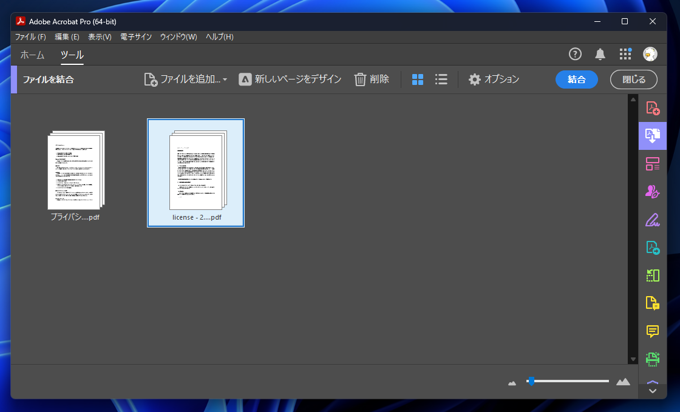Open the green Scan & OCR printer tool
Image resolution: width=680 pixels, height=412 pixels.
pyautogui.click(x=653, y=359)
